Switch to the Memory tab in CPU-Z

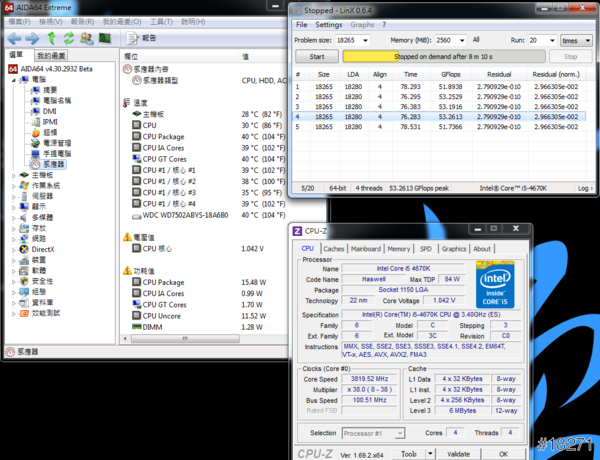[398, 249]
